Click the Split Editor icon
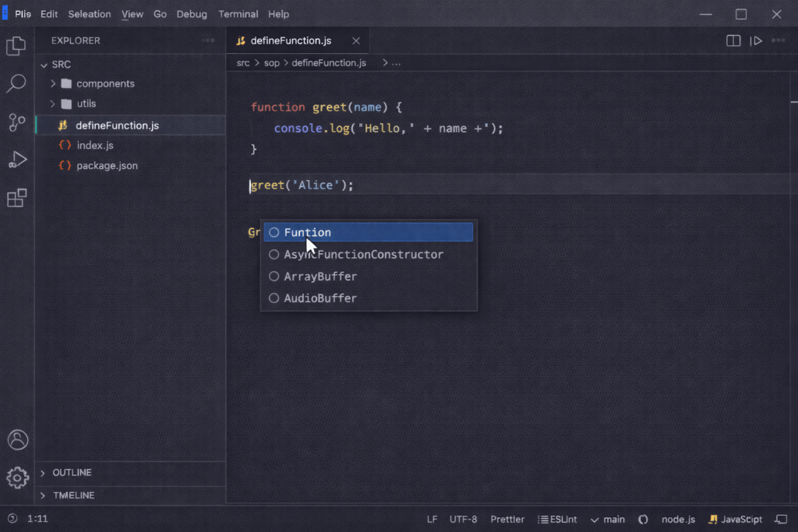Screen dimensions: 798x532 coord(733,41)
